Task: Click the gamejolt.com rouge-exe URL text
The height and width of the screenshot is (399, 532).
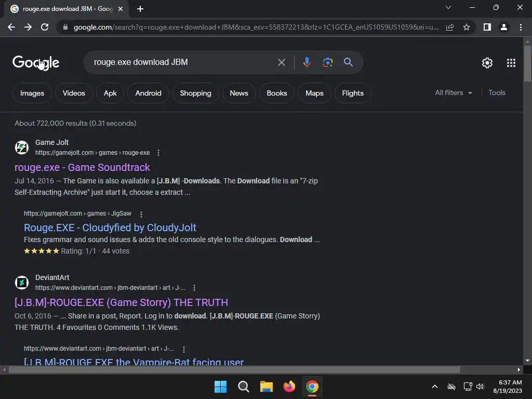Action: pos(92,153)
